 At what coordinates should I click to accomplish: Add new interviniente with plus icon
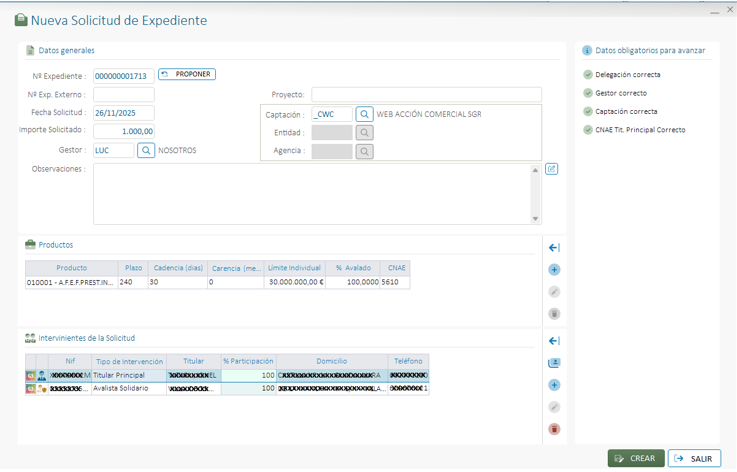554,385
